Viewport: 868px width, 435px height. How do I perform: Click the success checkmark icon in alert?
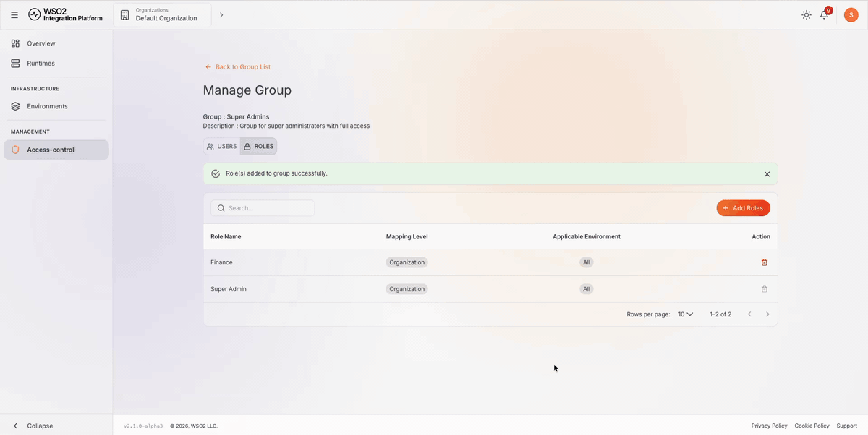pyautogui.click(x=216, y=173)
